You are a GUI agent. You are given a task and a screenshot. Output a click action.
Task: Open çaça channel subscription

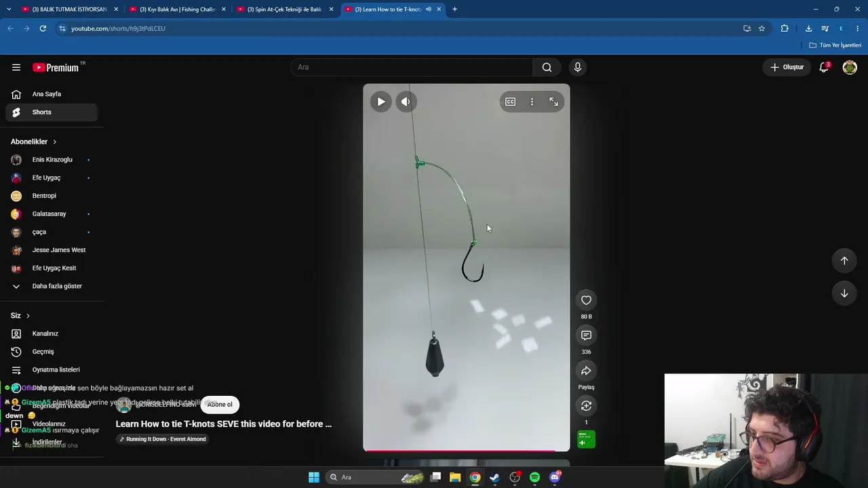coord(52,232)
